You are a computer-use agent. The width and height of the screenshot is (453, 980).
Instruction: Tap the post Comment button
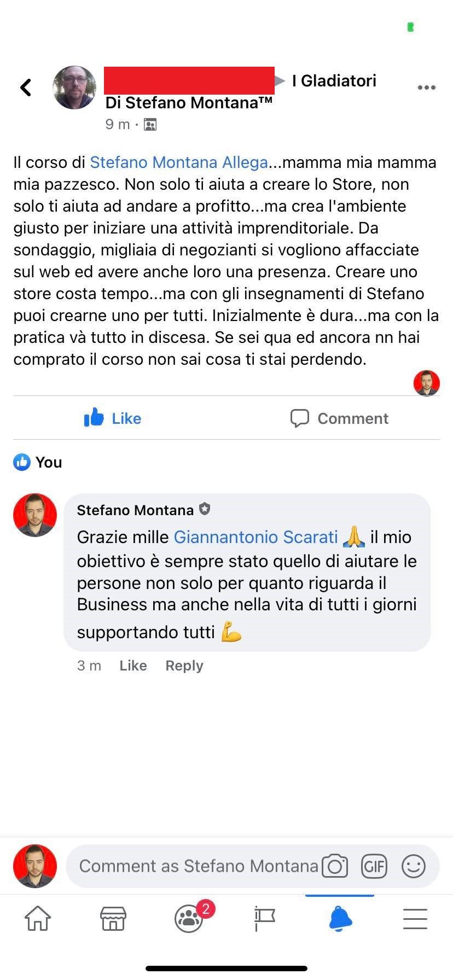click(x=339, y=418)
